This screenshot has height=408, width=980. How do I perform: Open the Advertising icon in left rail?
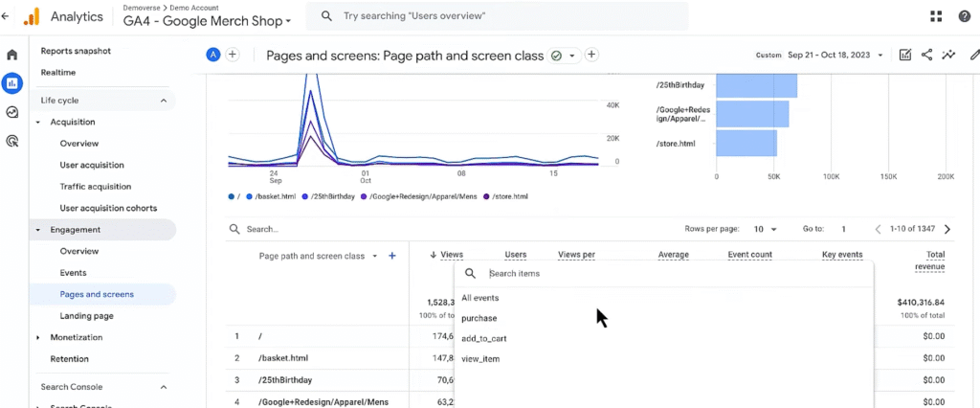11,141
